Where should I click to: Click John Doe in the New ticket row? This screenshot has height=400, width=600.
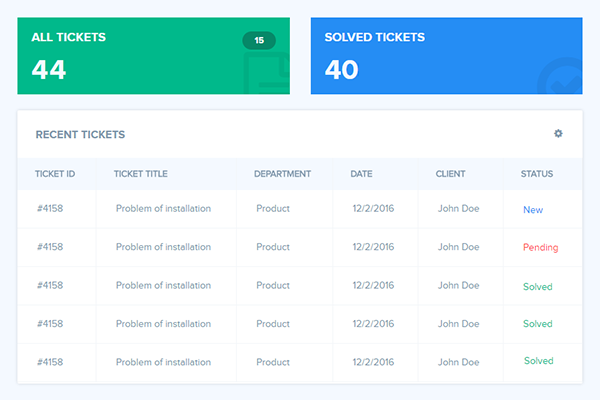pos(460,209)
